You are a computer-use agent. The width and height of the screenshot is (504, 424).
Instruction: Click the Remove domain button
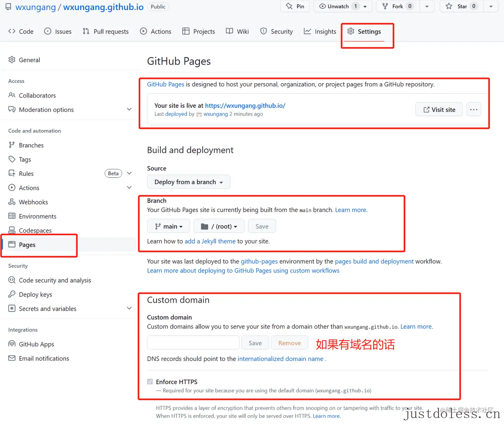290,343
